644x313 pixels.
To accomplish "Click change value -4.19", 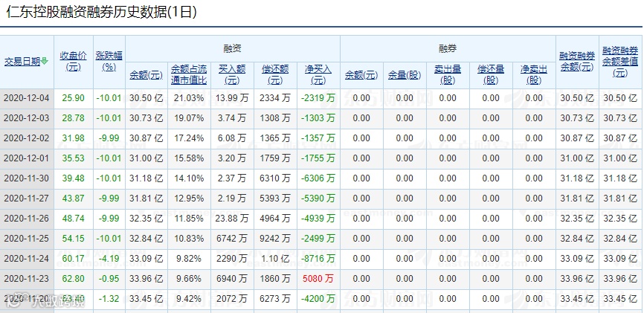I will coord(109,259).
